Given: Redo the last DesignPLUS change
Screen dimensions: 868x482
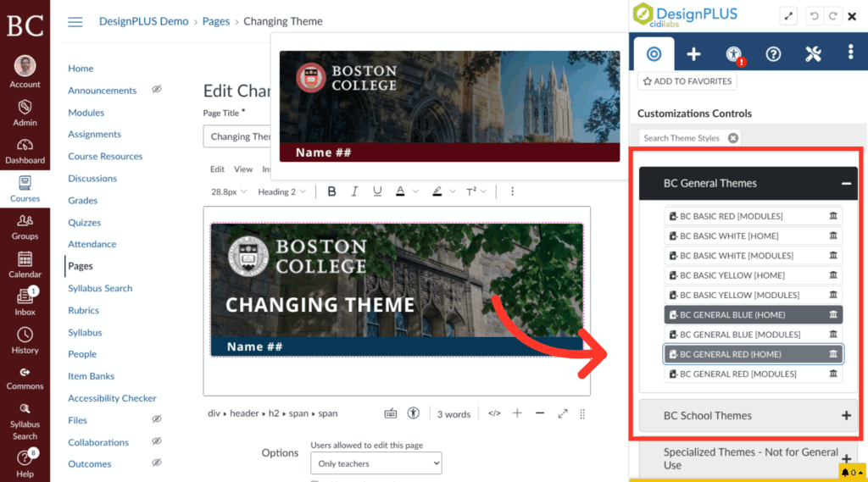Looking at the screenshot, I should point(832,16).
